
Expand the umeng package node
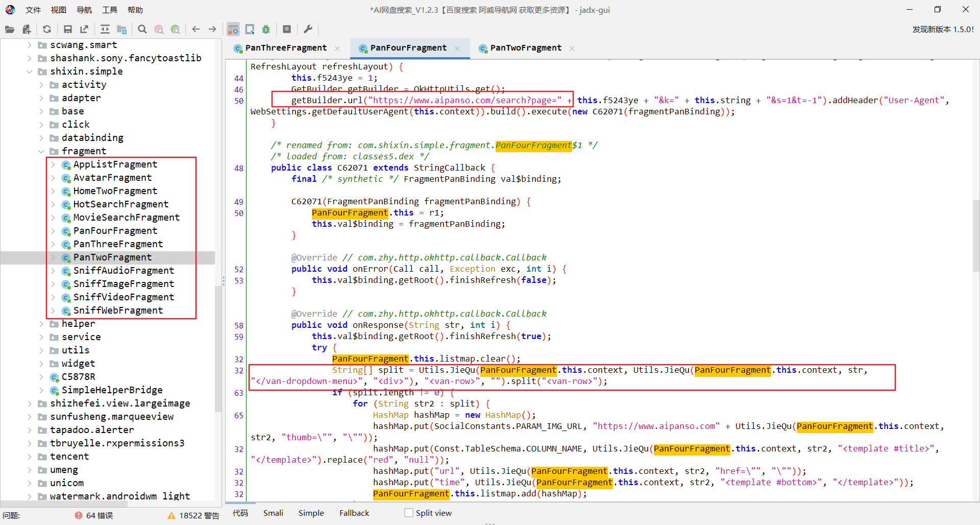pyautogui.click(x=29, y=470)
